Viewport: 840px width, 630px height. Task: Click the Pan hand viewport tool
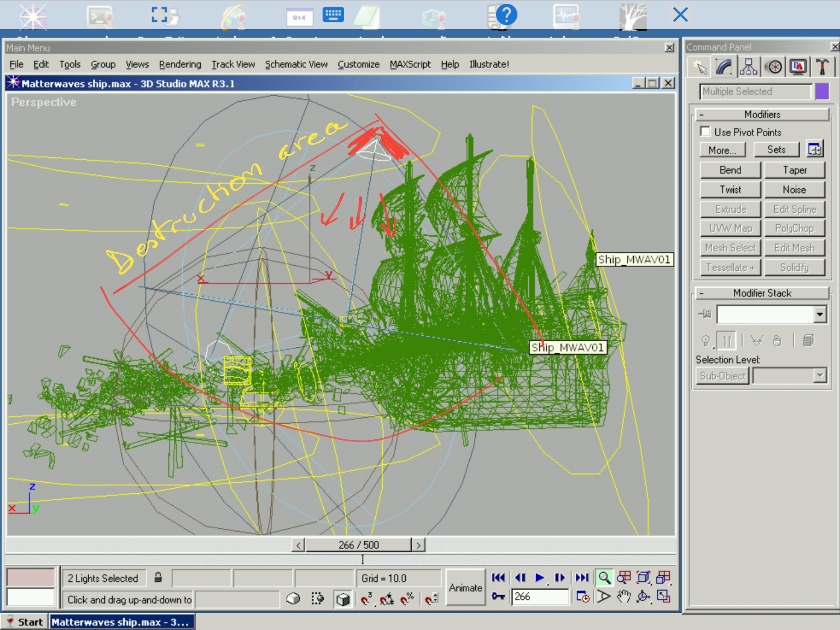(623, 597)
